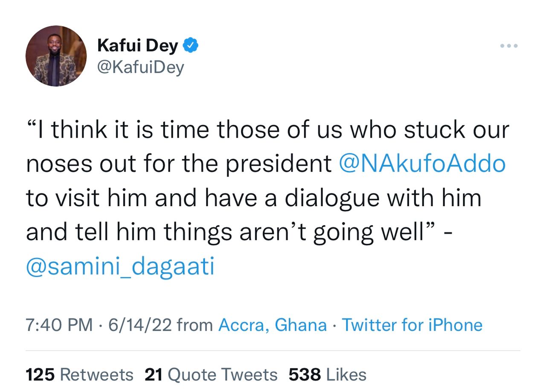Open the @KafuiDey handle link
546x392 pixels.
(141, 67)
